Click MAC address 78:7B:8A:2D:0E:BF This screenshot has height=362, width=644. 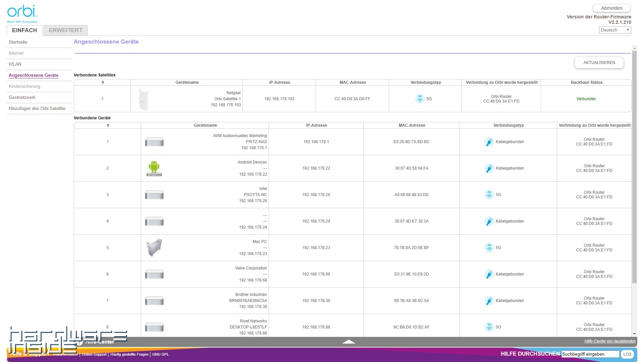click(x=412, y=248)
